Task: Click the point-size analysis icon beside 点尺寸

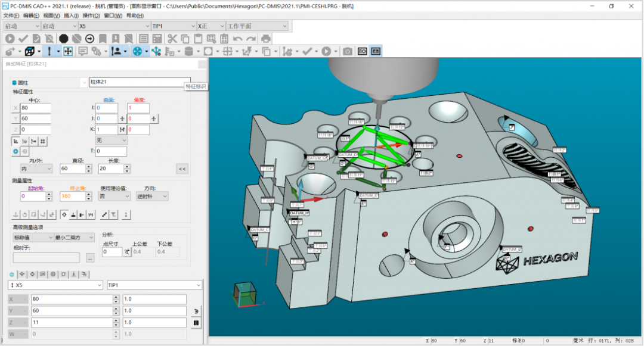Action: 127,252
